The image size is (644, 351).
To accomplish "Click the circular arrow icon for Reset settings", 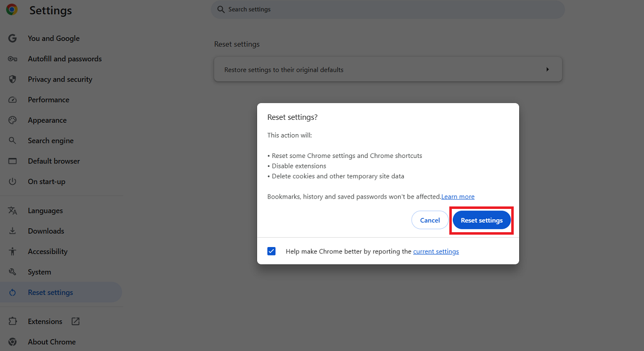I will coord(12,293).
